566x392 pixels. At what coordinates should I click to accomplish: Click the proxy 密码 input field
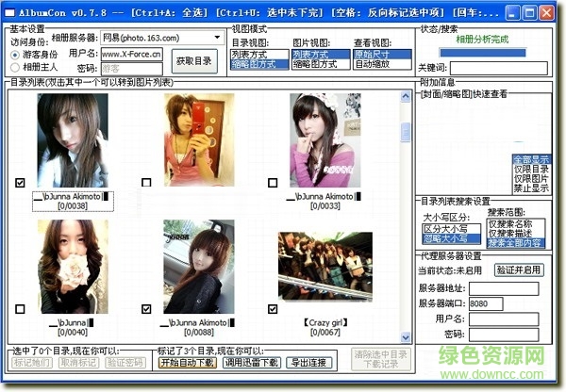pyautogui.click(x=504, y=335)
